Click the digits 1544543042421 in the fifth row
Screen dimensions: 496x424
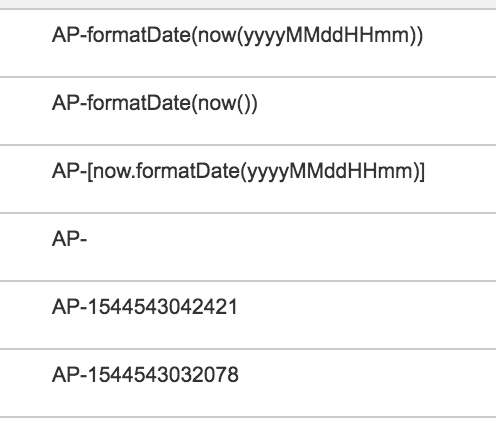pos(162,307)
